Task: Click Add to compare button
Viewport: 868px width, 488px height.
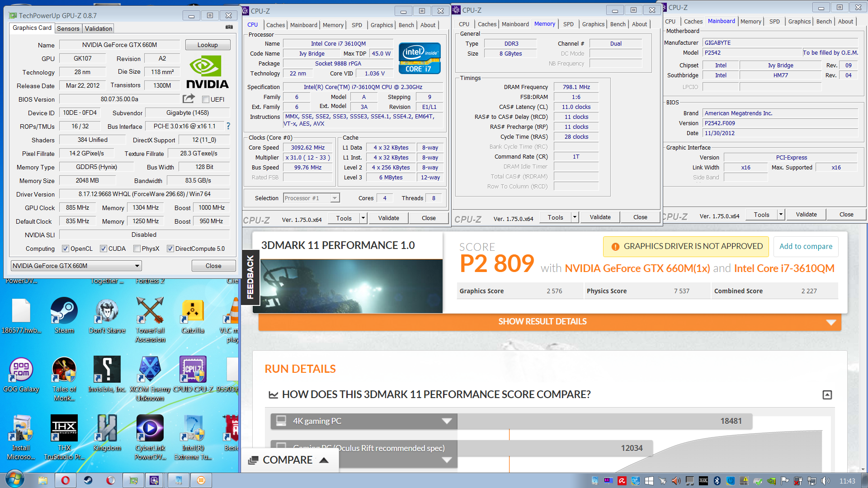Action: point(806,246)
